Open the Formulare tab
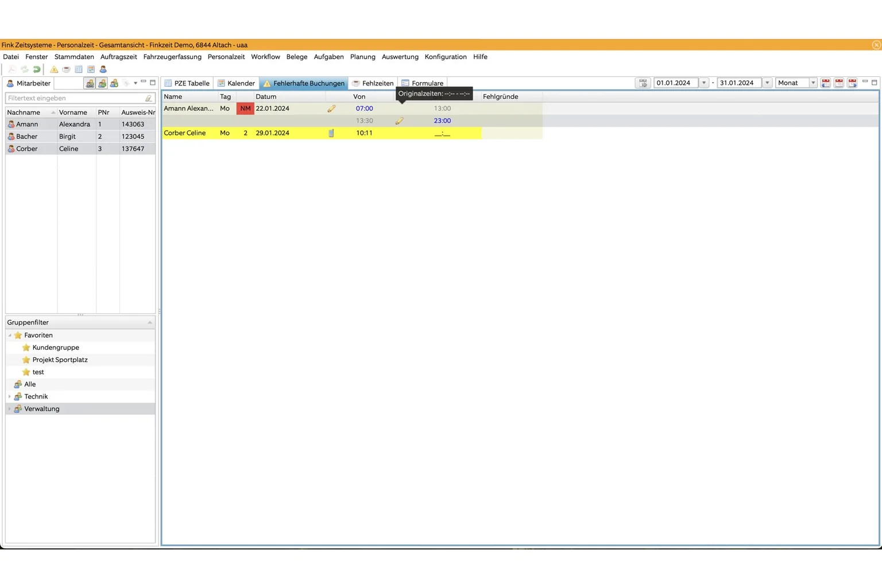 pos(422,83)
